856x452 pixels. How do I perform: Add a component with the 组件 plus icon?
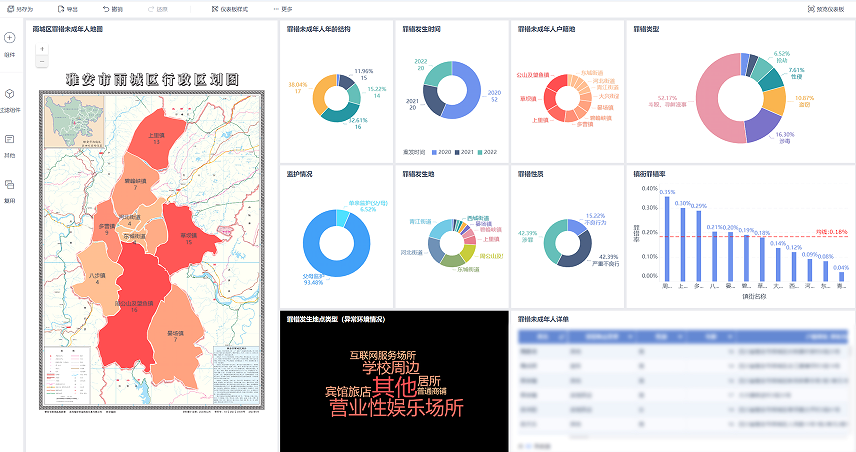coord(9,38)
